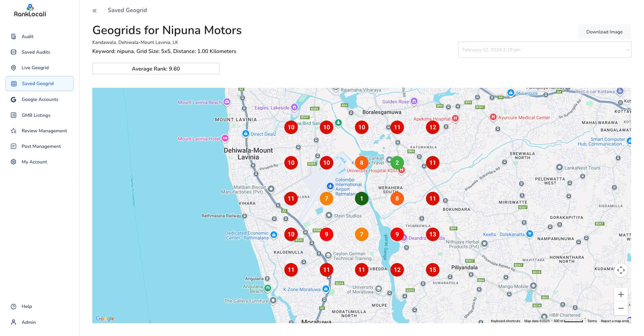Open Saved Audits from the sidebar
The width and height of the screenshot is (644, 336).
pos(35,52)
